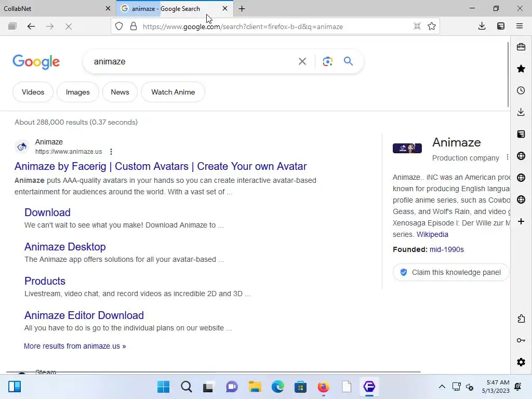
Task: Click the mid-1990s founded link
Action: [446, 249]
